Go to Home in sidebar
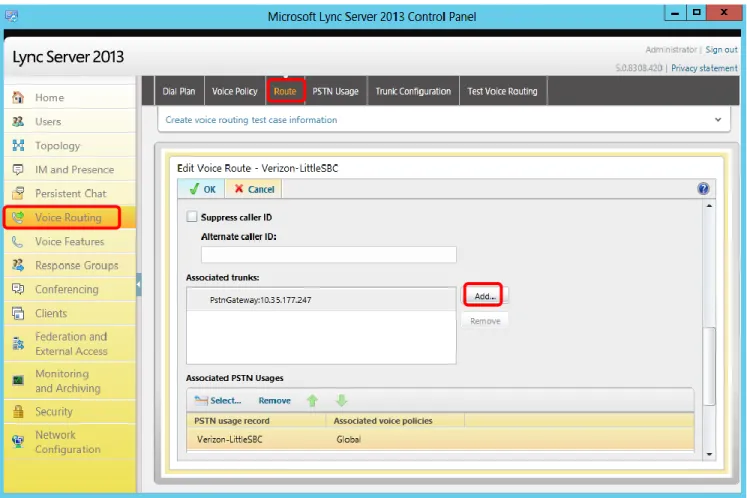The height and width of the screenshot is (498, 747). click(x=70, y=97)
